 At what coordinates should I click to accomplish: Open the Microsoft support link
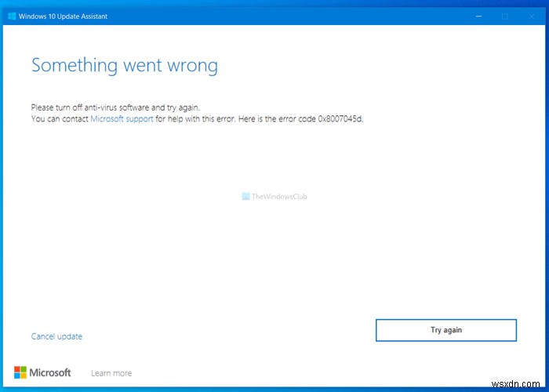tap(122, 119)
